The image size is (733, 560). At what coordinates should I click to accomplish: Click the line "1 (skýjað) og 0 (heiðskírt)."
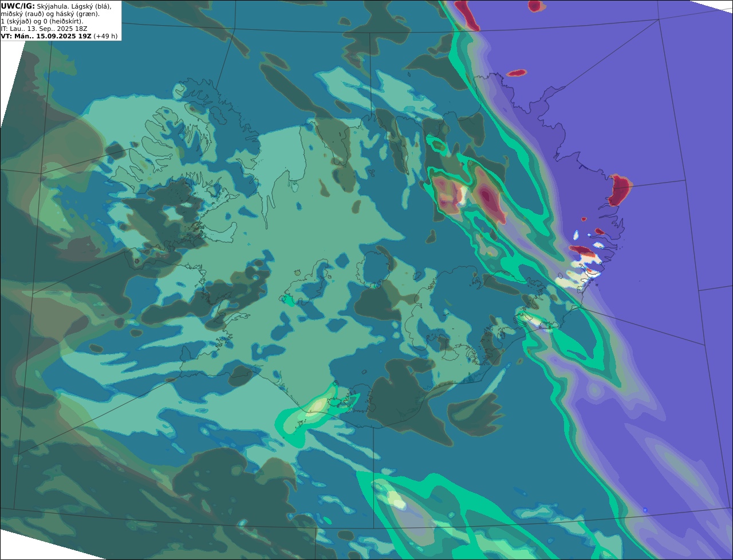[x=42, y=21]
